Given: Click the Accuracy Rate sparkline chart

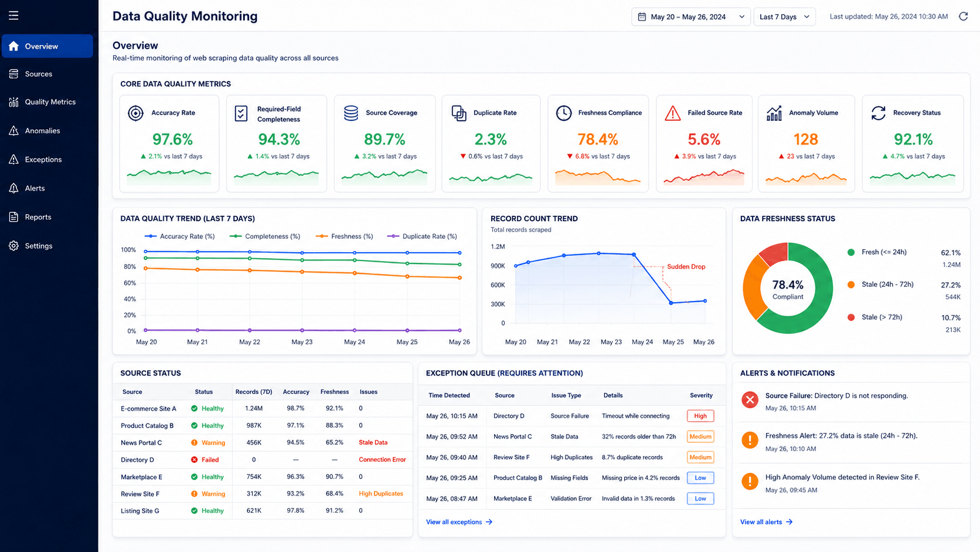Looking at the screenshot, I should pyautogui.click(x=169, y=177).
